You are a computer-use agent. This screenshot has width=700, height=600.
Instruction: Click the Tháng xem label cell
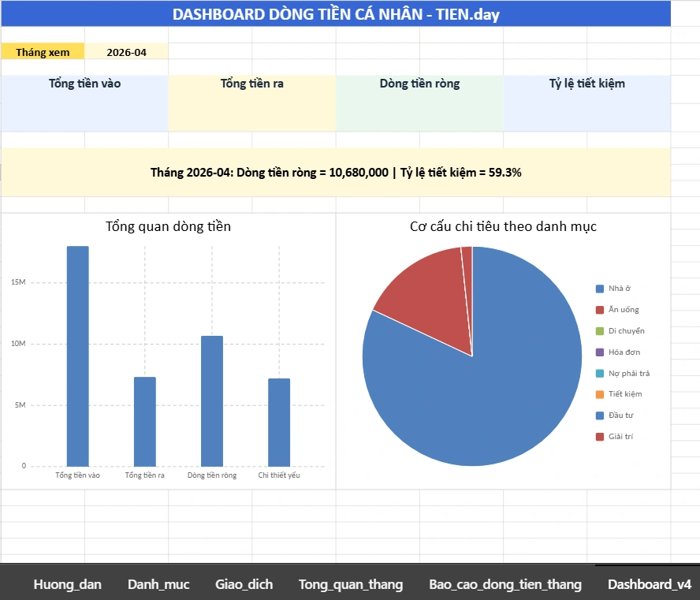[43, 51]
